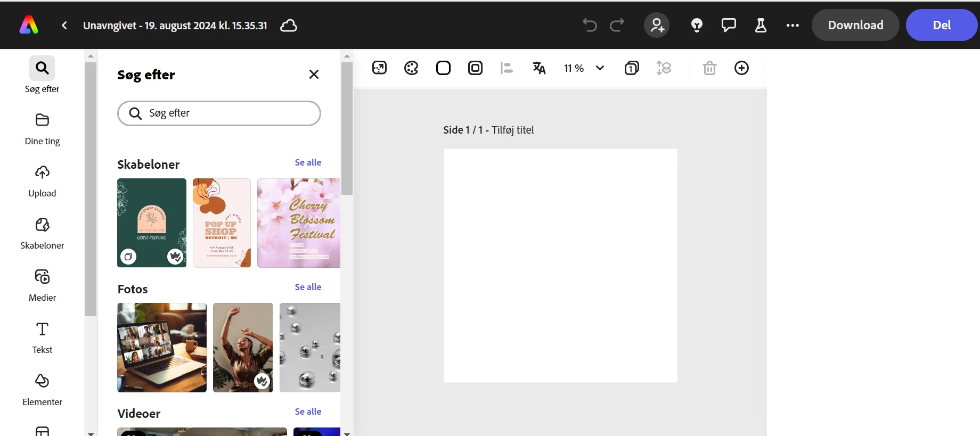The width and height of the screenshot is (980, 436).
Task: Open the cloud sync status icon
Action: coord(289,25)
